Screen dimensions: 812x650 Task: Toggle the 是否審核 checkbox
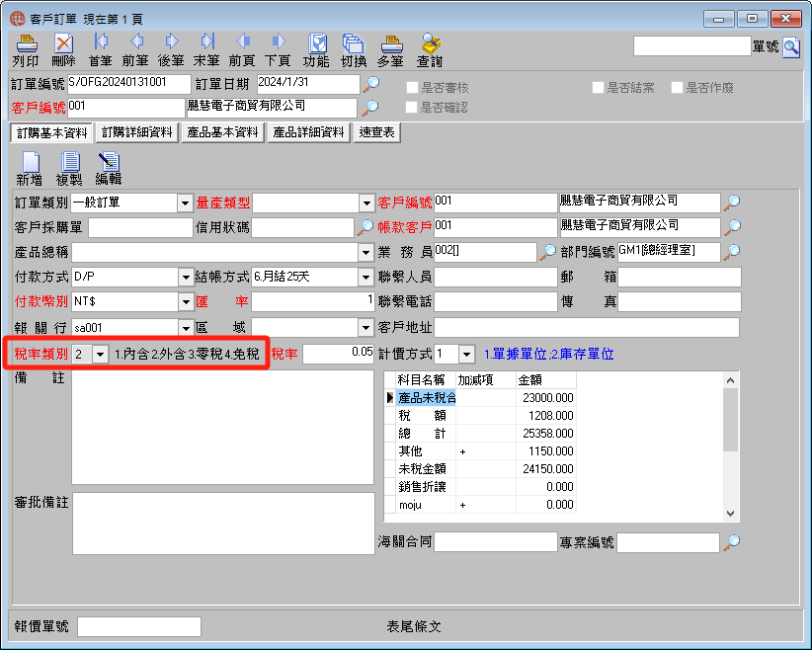(x=412, y=88)
